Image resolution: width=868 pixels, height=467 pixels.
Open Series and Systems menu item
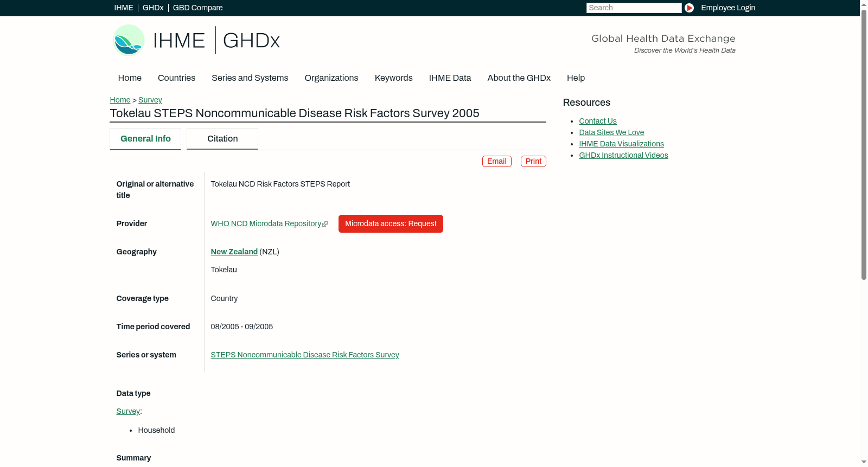pos(250,78)
